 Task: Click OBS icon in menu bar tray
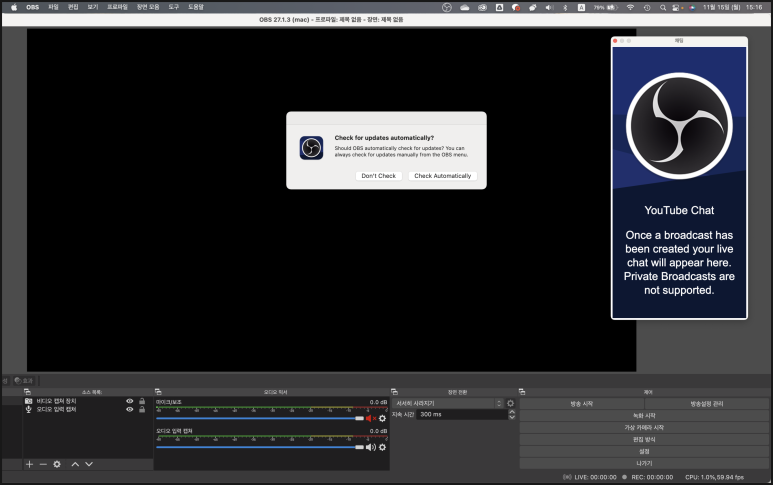[447, 7]
